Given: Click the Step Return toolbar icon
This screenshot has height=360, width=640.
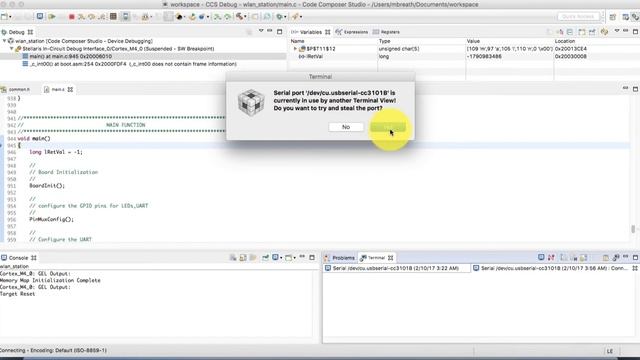Looking at the screenshot, I should (102, 17).
